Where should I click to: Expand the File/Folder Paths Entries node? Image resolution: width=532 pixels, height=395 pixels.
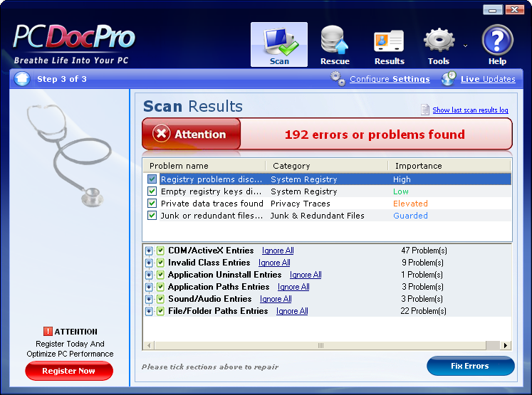point(149,311)
